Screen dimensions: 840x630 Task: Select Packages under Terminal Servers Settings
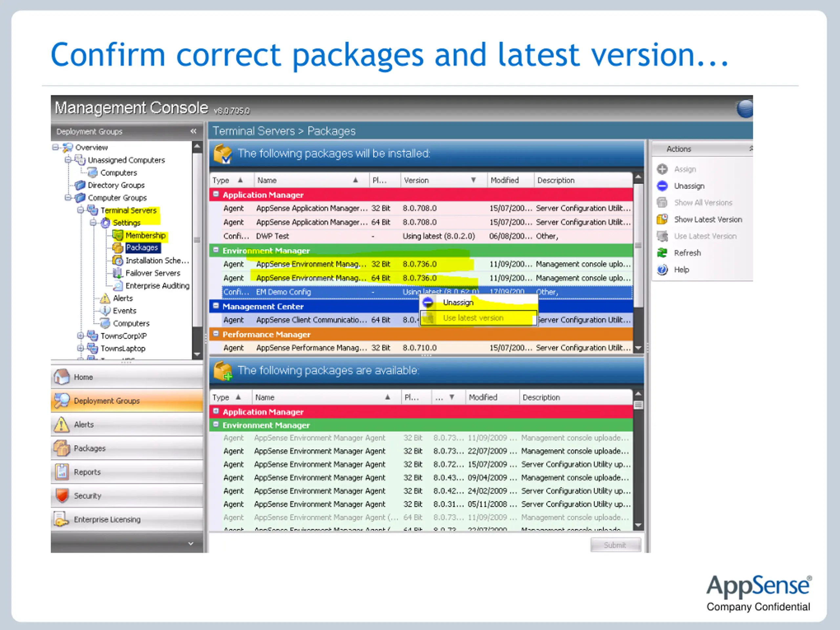coord(142,248)
